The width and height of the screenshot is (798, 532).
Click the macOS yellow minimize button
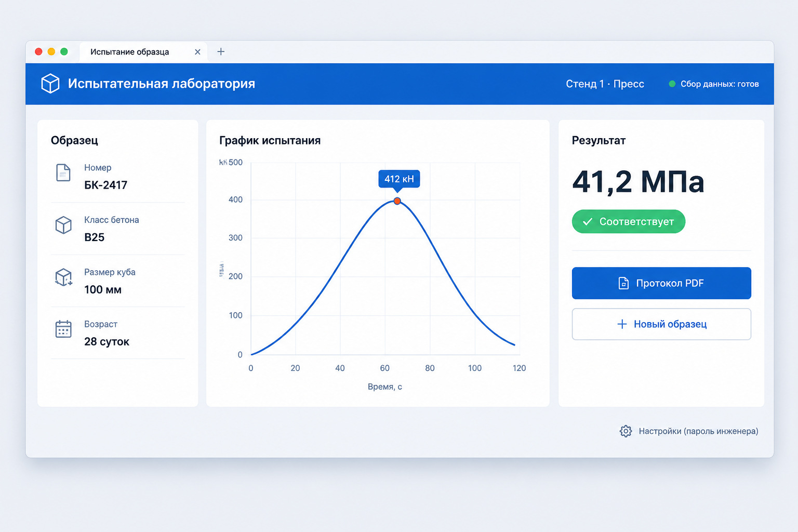pyautogui.click(x=51, y=51)
